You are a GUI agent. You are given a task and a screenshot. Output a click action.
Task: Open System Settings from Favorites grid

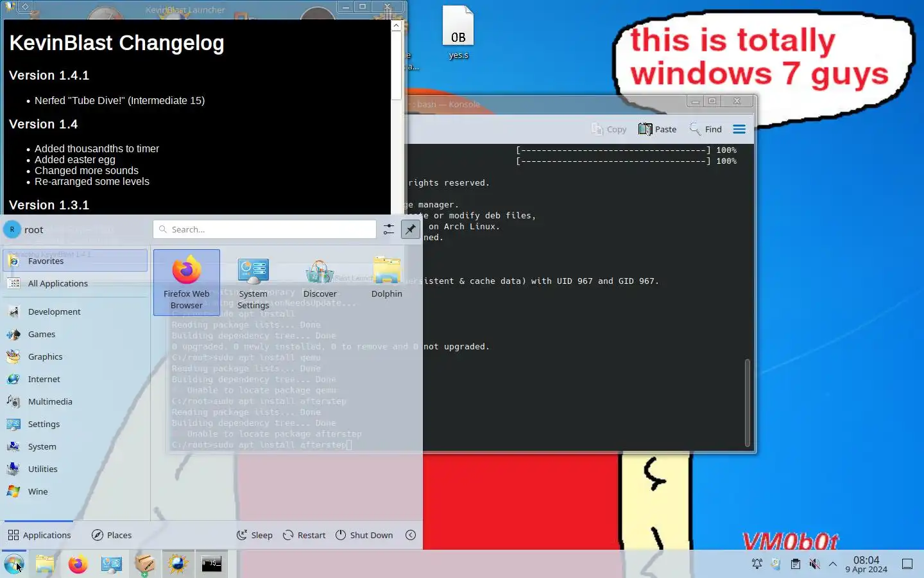coord(253,283)
